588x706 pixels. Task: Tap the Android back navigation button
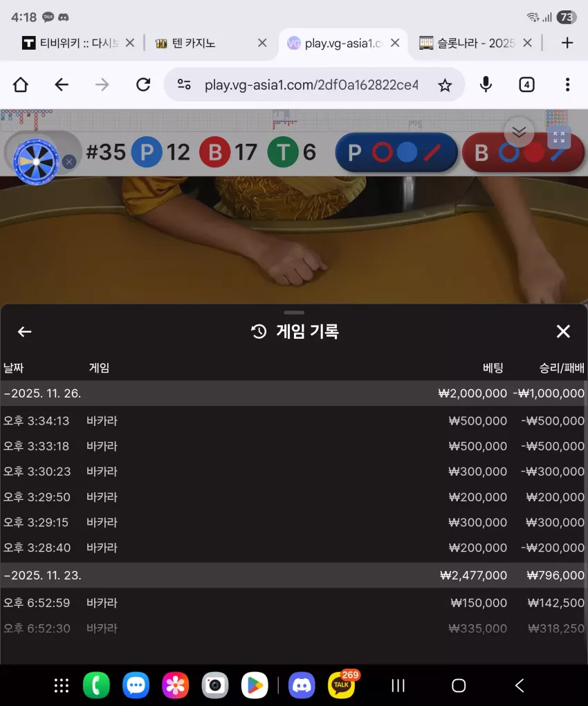point(520,685)
